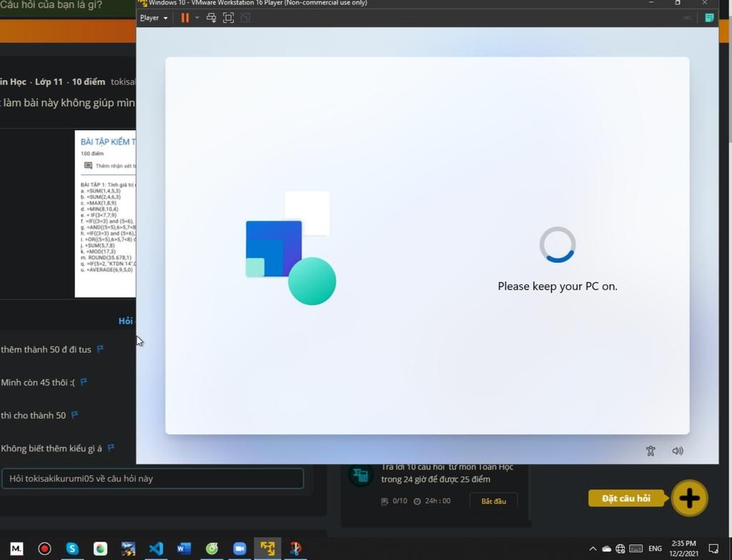Click the greyed Unity mode icon
732x560 pixels.
pyautogui.click(x=245, y=18)
